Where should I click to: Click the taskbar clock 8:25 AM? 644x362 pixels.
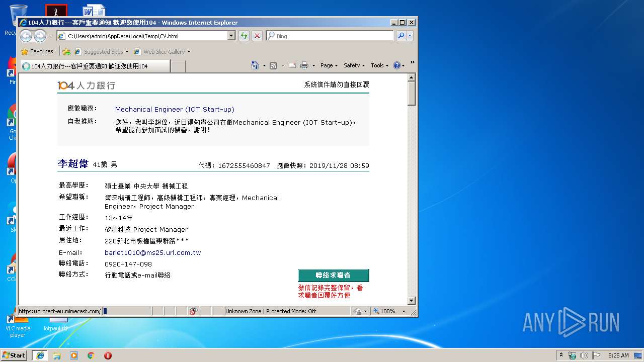618,355
